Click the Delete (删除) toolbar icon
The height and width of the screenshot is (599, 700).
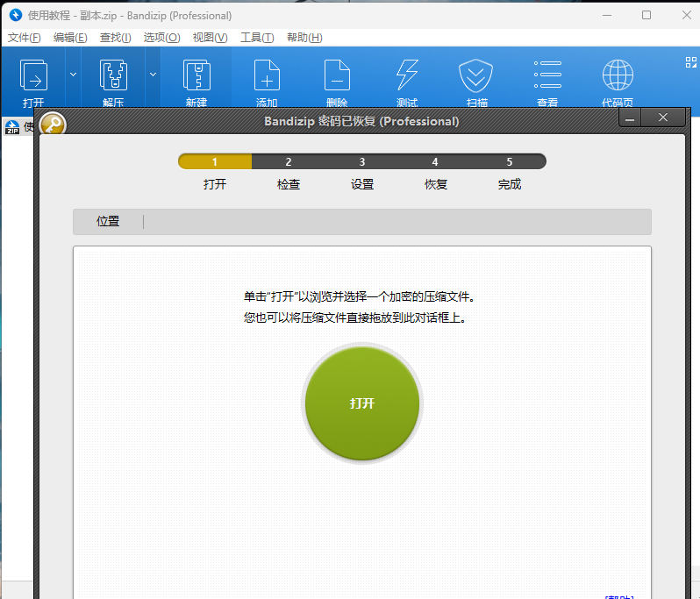tap(337, 75)
